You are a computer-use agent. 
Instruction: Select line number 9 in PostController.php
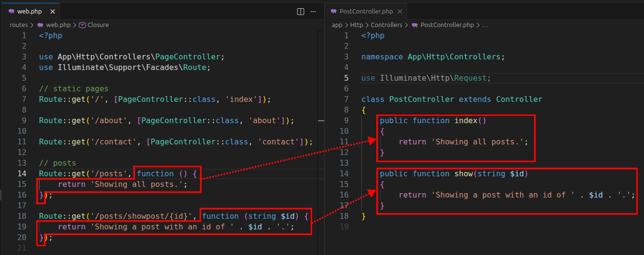click(x=346, y=120)
